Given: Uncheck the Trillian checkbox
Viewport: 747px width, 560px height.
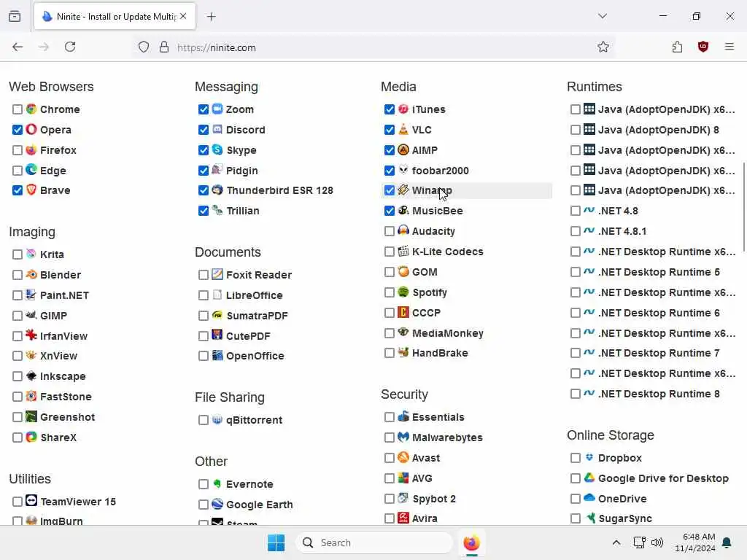Looking at the screenshot, I should [204, 211].
